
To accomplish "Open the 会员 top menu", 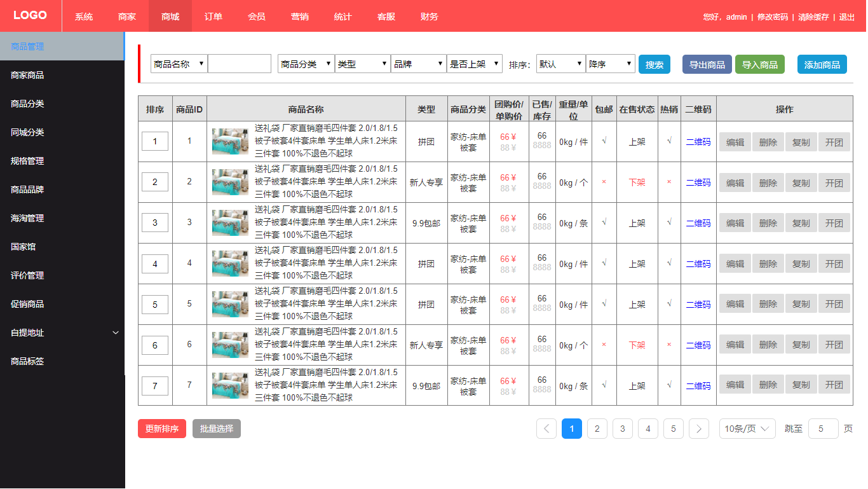I will [257, 16].
